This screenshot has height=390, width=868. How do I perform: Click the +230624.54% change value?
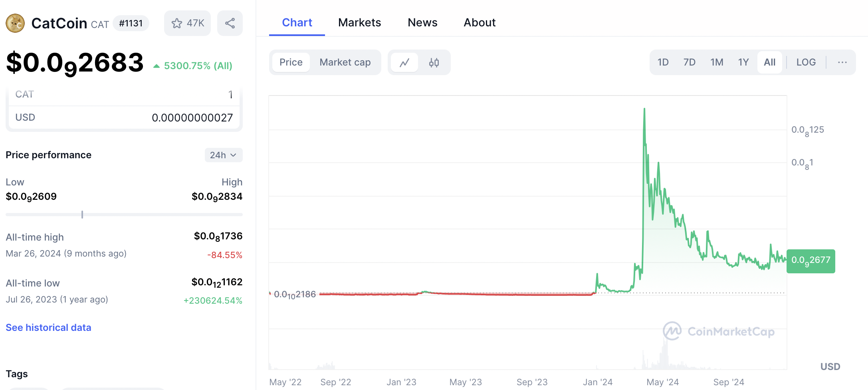pos(213,300)
